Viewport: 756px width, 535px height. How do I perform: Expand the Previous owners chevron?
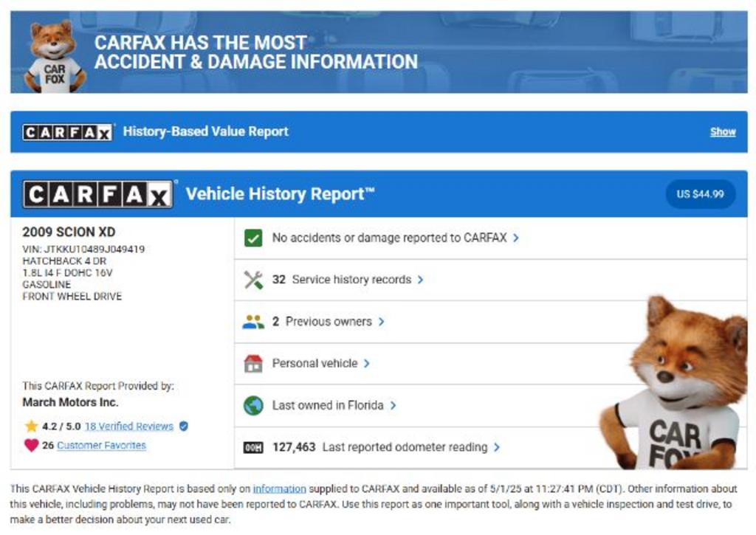pos(382,322)
